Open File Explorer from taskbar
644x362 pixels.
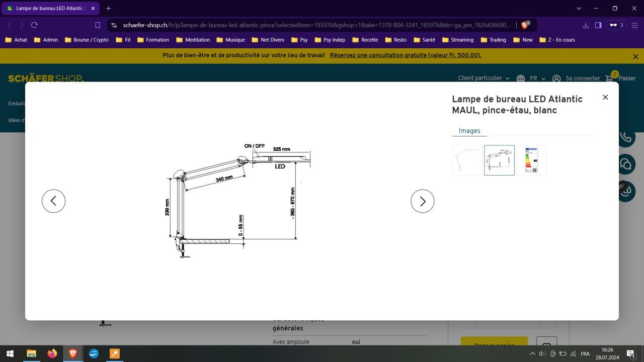31,354
